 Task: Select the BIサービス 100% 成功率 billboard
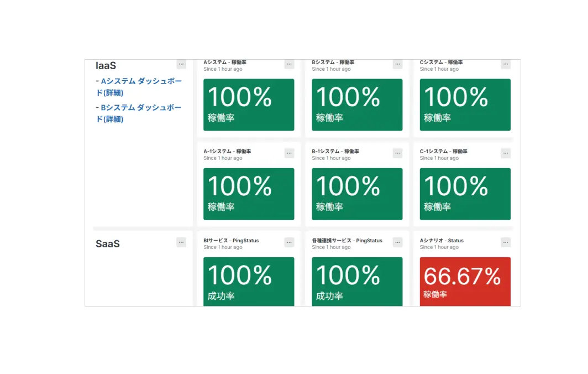(249, 281)
